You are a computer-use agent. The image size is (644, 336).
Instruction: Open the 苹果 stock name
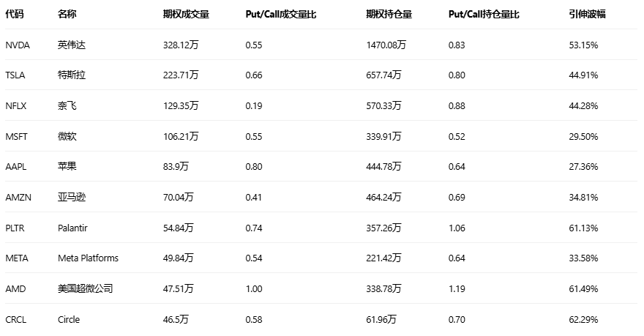pyautogui.click(x=67, y=167)
